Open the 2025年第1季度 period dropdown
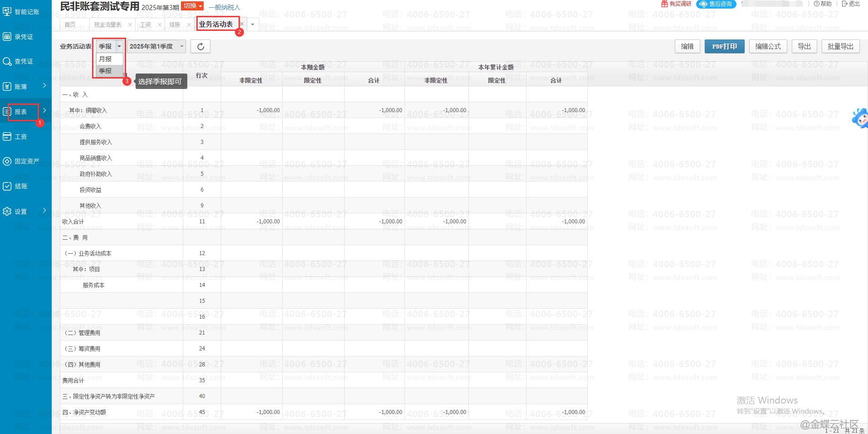This screenshot has width=868, height=434. coord(156,46)
